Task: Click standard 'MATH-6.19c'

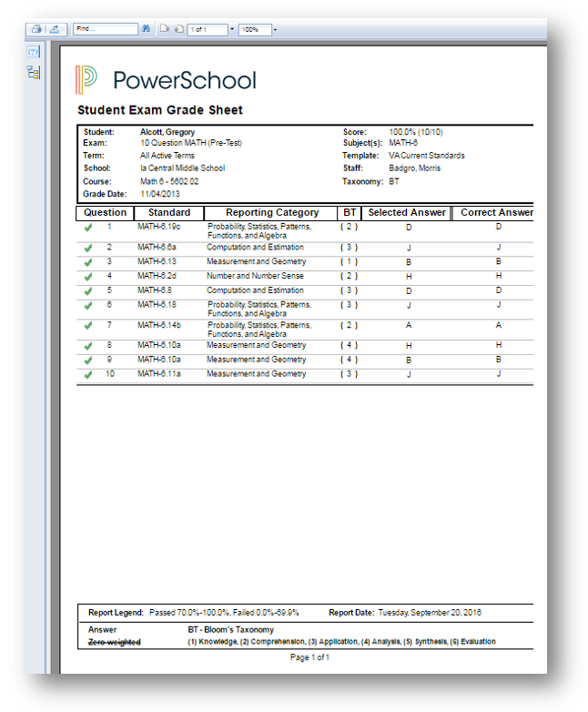Action: [x=159, y=227]
